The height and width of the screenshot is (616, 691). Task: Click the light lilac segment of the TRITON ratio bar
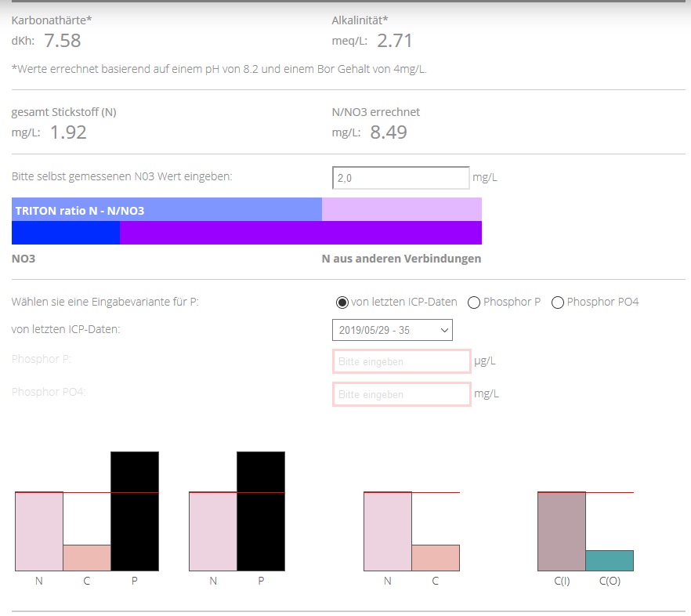[401, 210]
